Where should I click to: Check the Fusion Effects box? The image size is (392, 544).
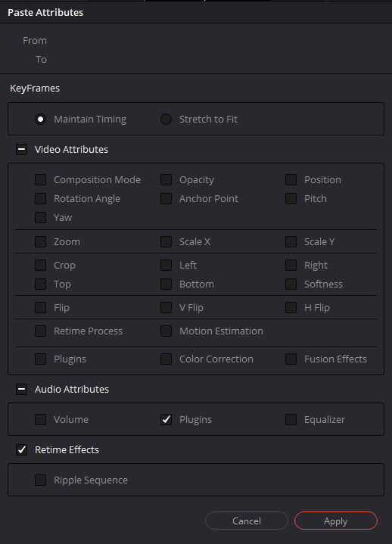point(291,359)
